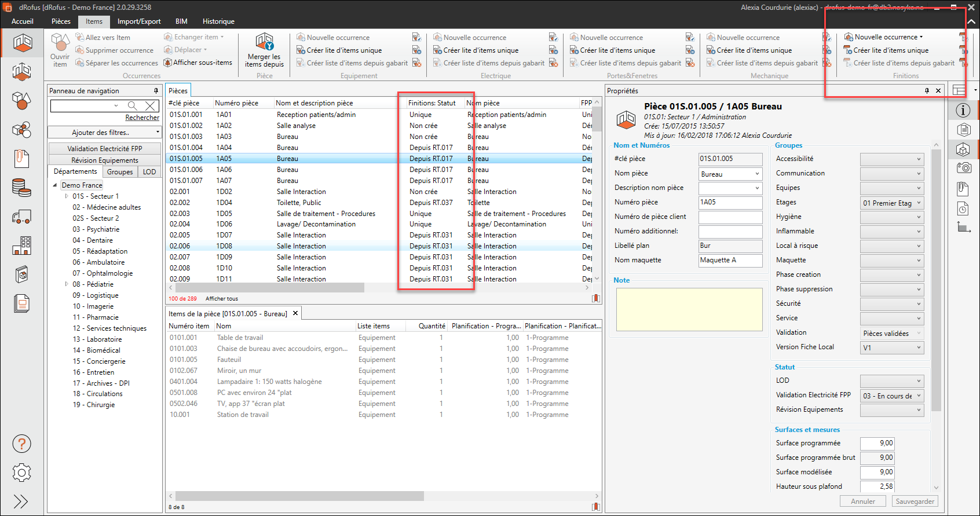The image size is (980, 516).
Task: Open the Nom pièce combo box
Action: point(756,174)
